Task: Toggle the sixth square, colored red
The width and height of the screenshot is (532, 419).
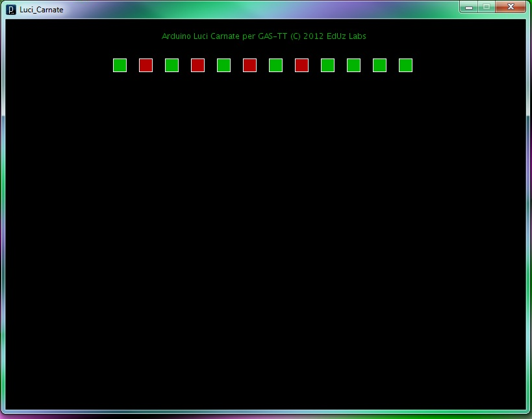Action: pos(249,65)
